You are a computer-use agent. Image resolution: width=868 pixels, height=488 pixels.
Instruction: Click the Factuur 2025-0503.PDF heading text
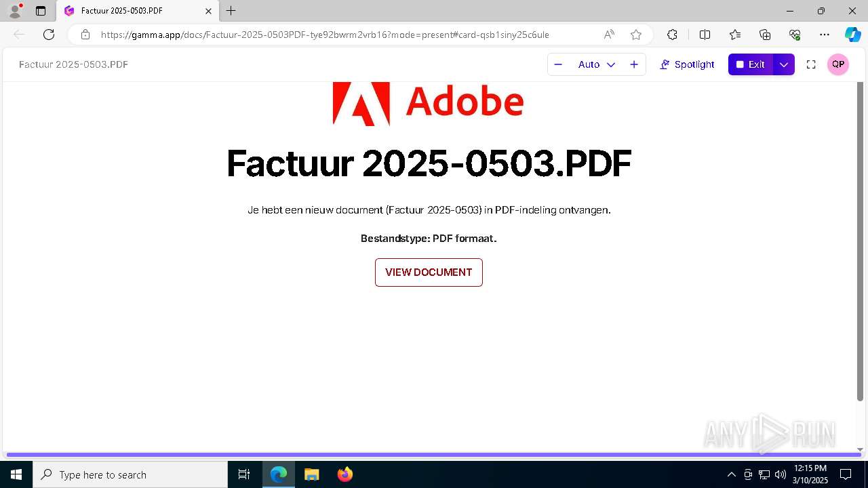(429, 163)
